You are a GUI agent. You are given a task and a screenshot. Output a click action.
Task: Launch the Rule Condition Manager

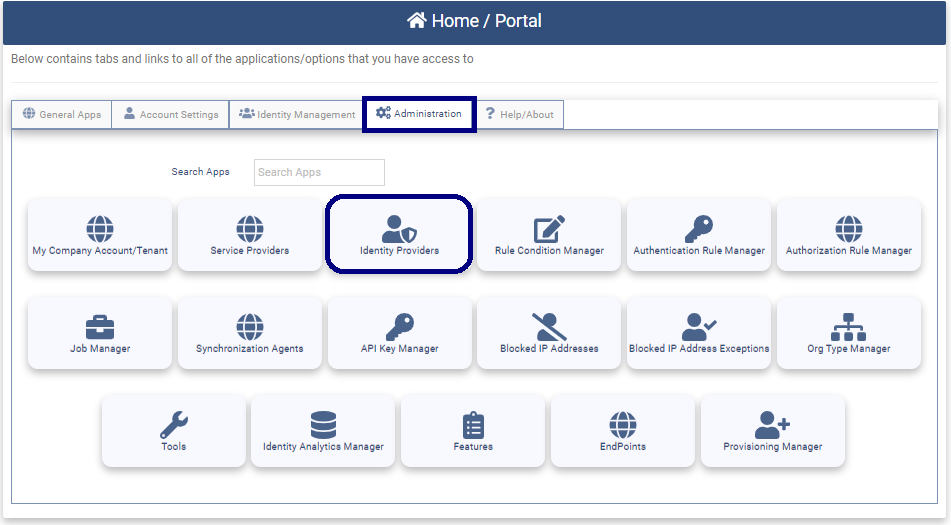[x=549, y=235]
